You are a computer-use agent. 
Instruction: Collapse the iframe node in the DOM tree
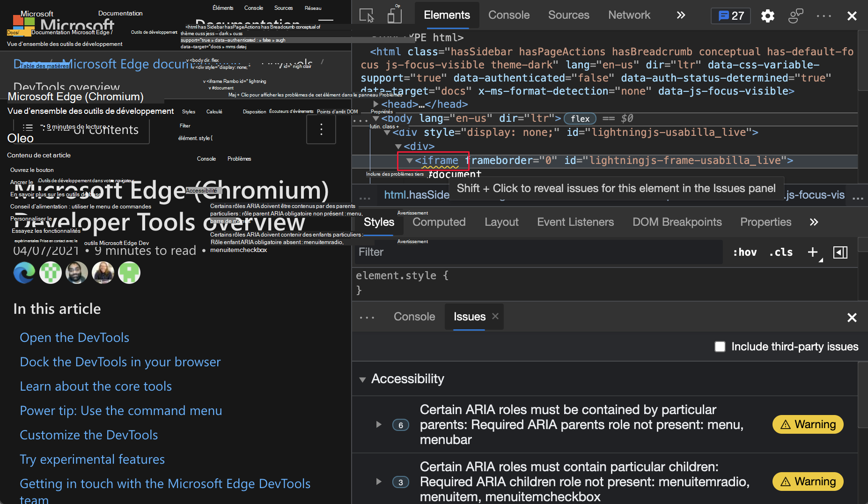(x=410, y=161)
